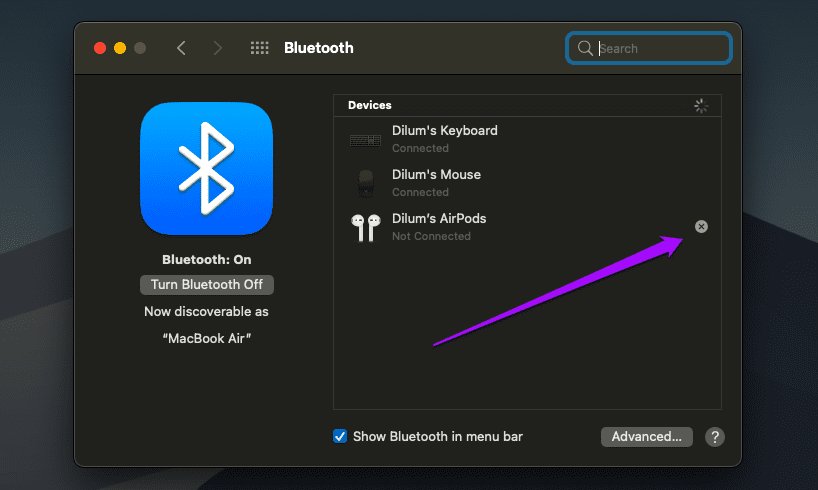Screen dimensions: 818x490
Task: Click the "MacBook Air" discoverable name
Action: pyautogui.click(x=207, y=338)
